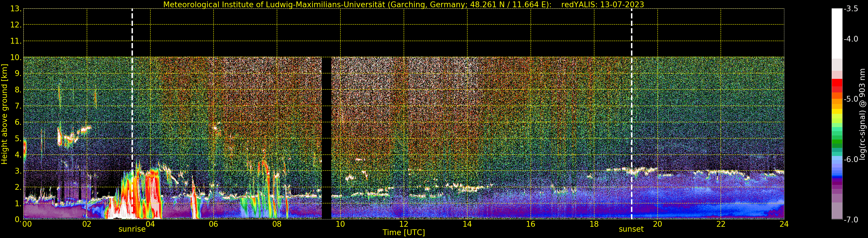
Task: Select the white top section of the colorbar
Action: pyautogui.click(x=837, y=34)
